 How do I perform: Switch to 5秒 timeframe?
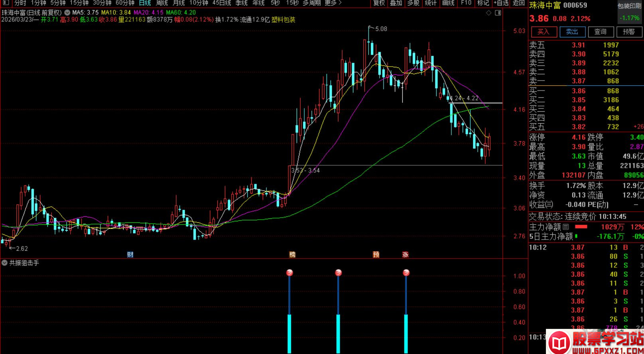275,3
